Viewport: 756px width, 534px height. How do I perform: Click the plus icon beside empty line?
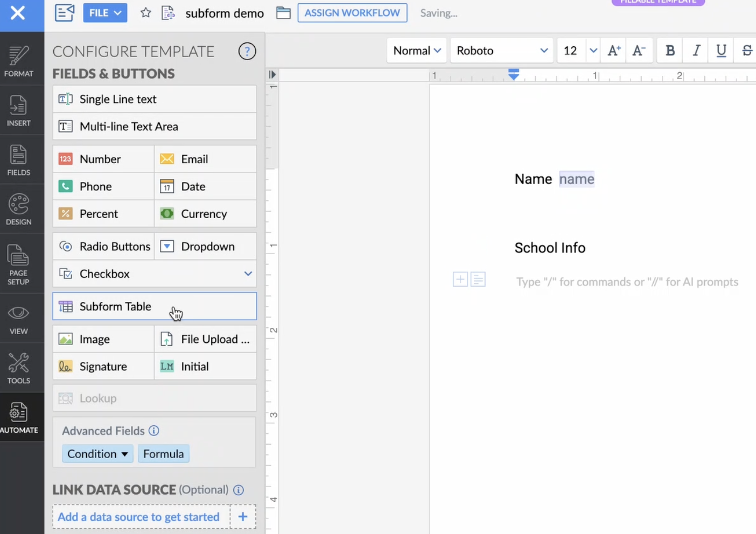pyautogui.click(x=460, y=279)
